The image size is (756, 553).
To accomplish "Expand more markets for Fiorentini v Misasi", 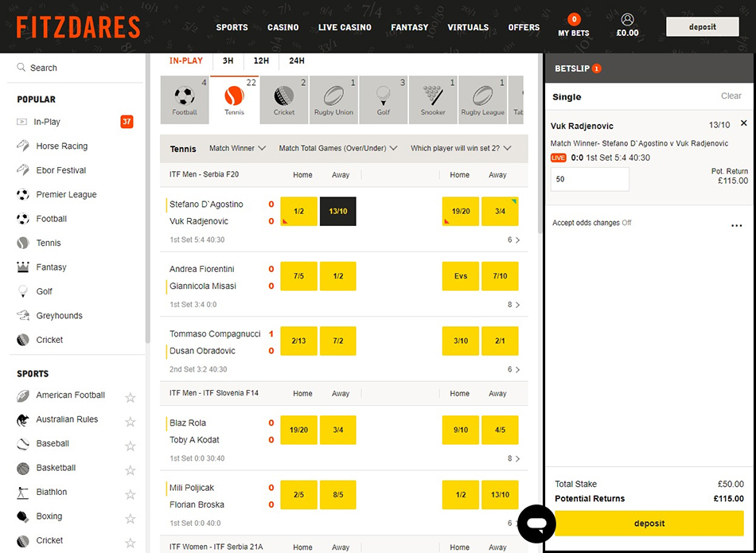I will point(513,305).
